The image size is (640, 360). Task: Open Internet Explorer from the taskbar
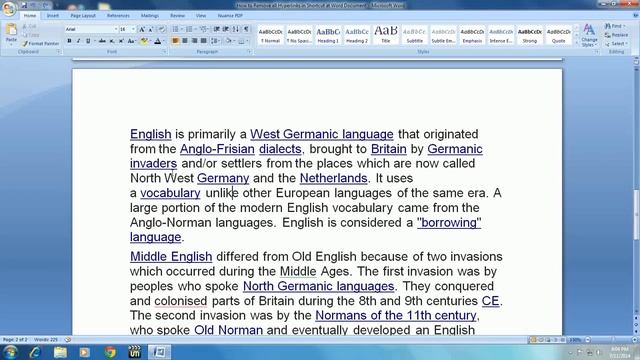[35, 352]
